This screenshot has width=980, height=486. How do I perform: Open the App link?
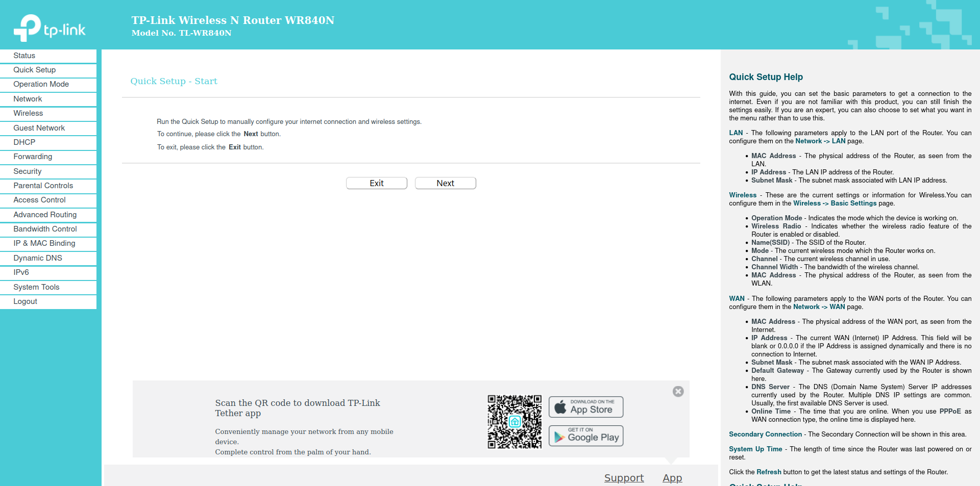click(672, 478)
